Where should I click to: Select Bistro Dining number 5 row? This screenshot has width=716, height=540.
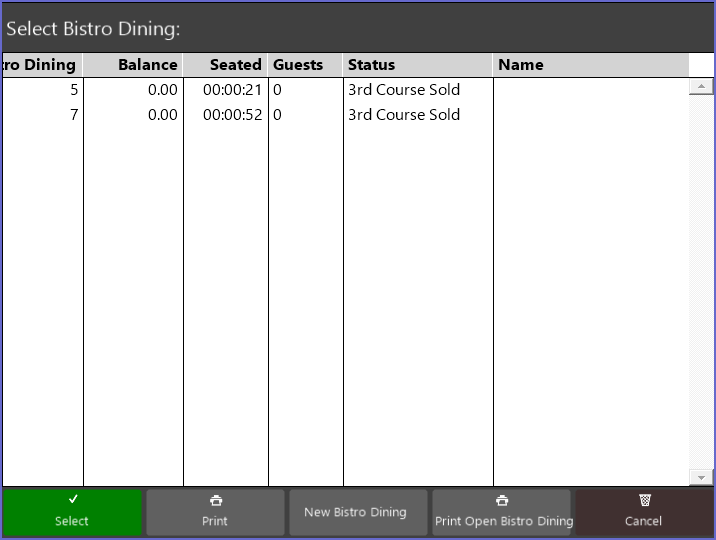point(42,90)
